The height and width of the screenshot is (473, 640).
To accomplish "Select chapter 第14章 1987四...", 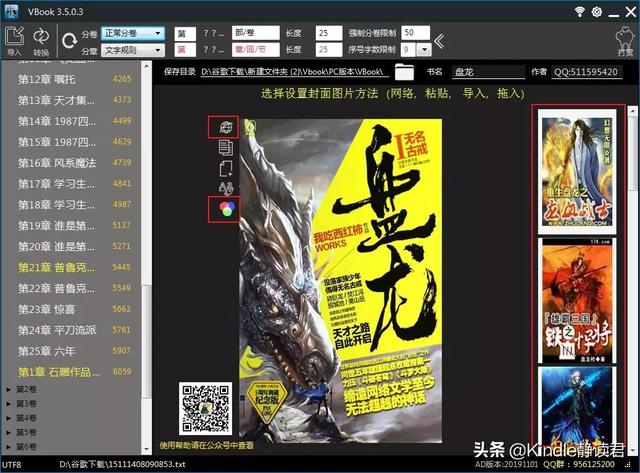I will [73, 121].
